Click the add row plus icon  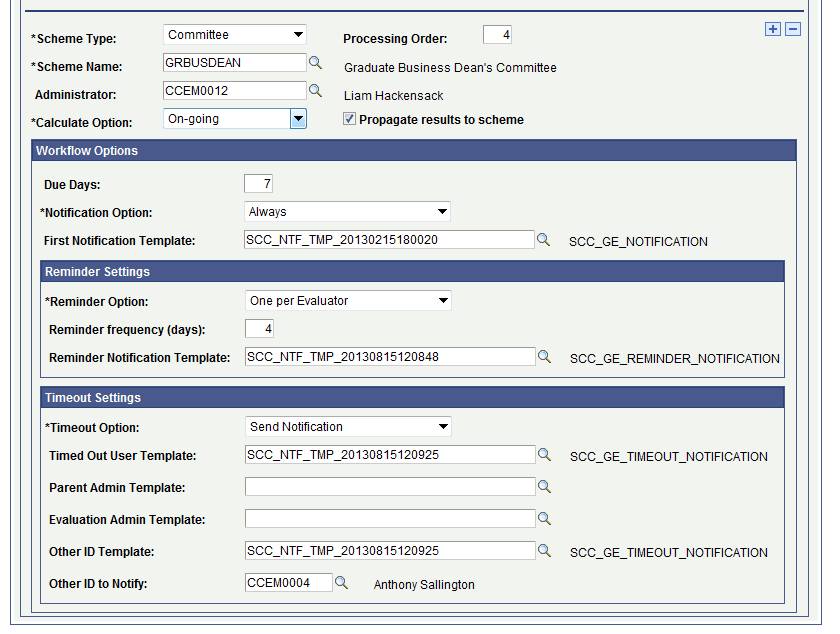click(772, 29)
